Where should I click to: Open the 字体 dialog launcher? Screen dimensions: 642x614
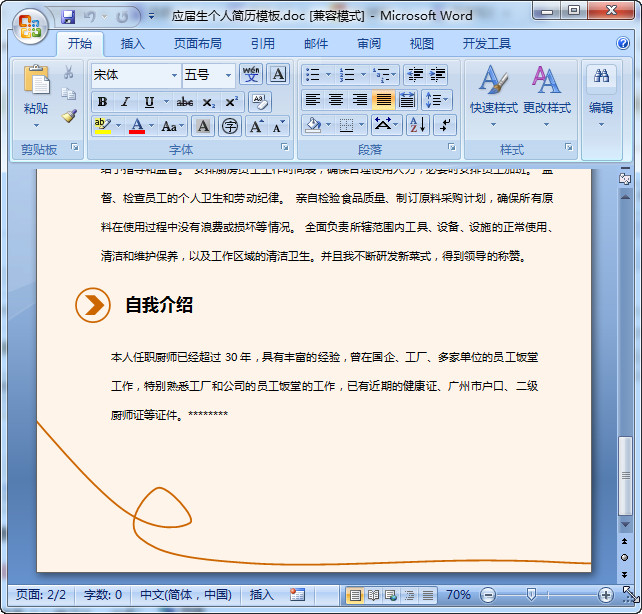285,147
